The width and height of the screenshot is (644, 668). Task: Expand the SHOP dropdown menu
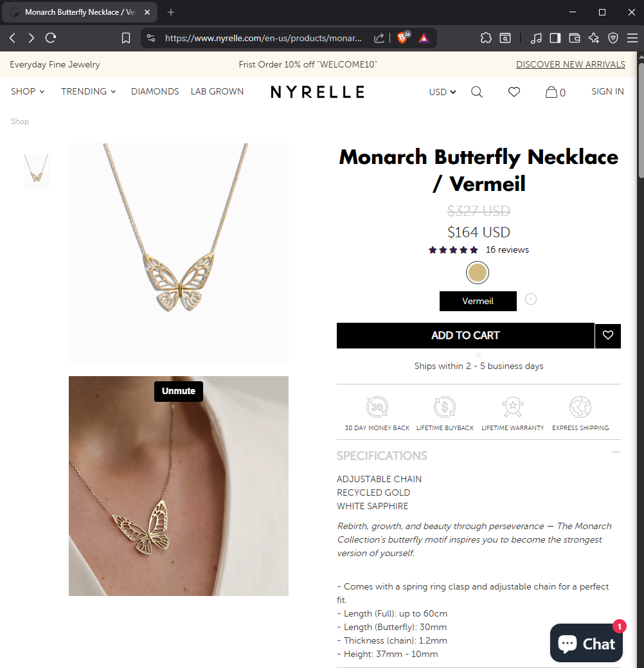point(28,91)
